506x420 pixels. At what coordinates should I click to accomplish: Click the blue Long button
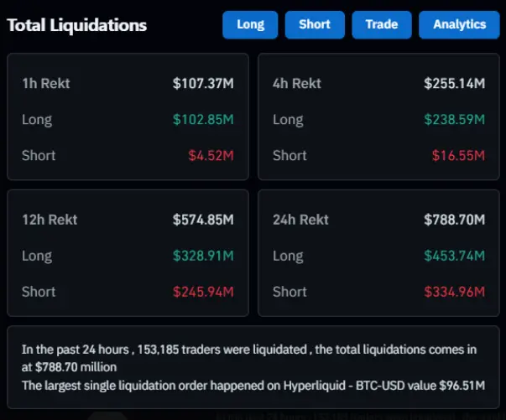coord(250,24)
